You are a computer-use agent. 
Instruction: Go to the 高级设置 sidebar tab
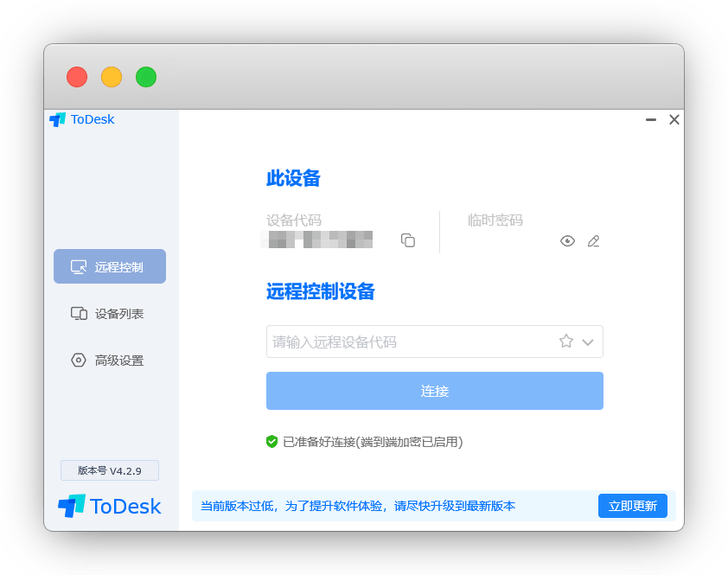point(110,361)
